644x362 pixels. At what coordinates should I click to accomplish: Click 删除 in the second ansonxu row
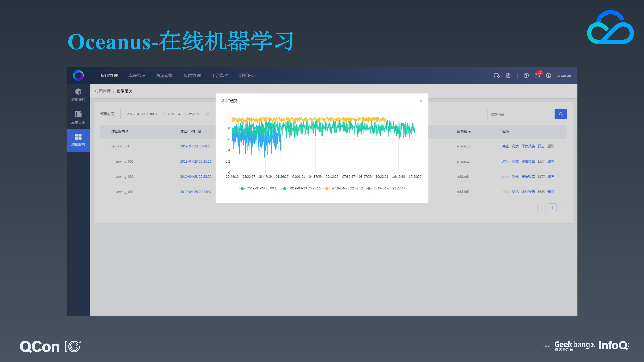[x=551, y=161]
